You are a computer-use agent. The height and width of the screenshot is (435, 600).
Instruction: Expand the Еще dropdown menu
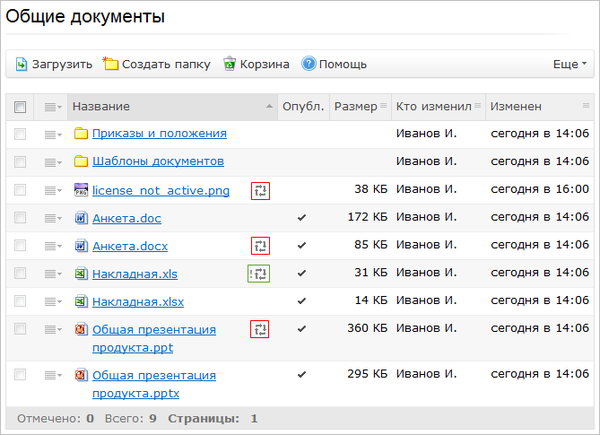570,64
